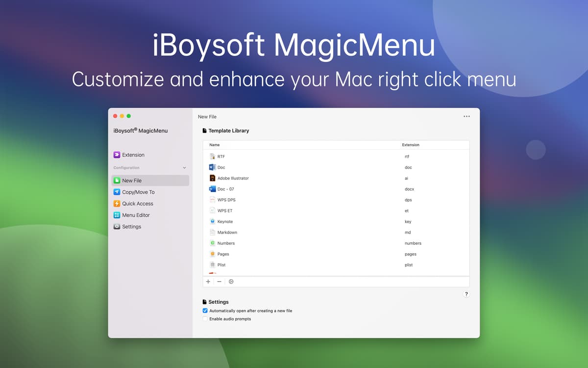Open the Copy/Move To section
Viewport: 588px width, 368px height.
click(x=138, y=192)
